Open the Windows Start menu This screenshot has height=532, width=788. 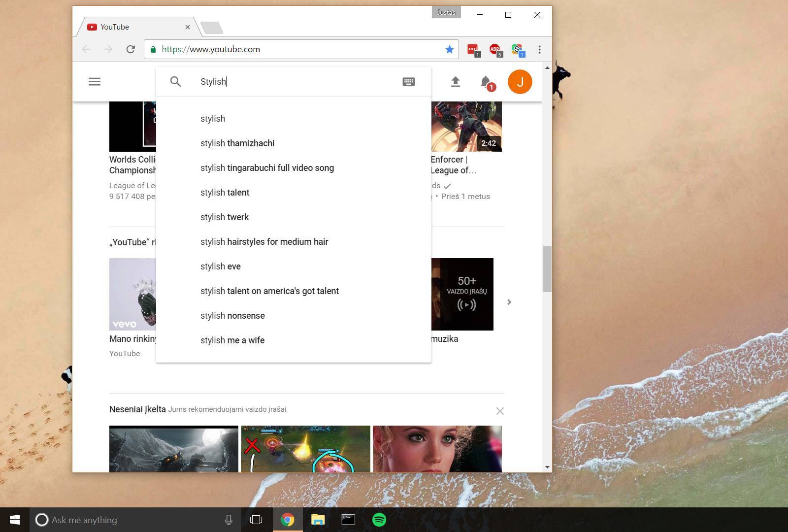click(x=14, y=520)
